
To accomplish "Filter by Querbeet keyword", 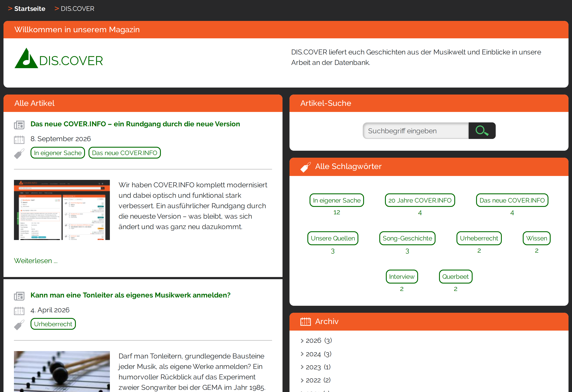I will point(456,277).
